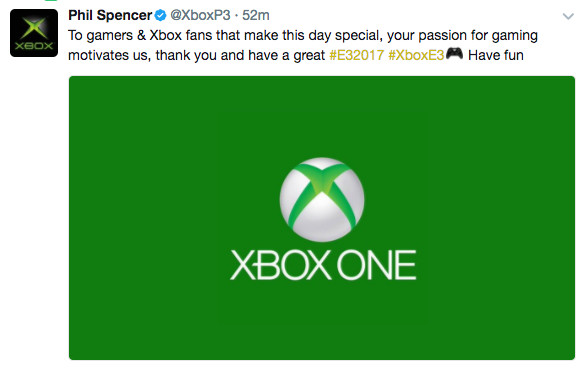Follow the #XboxE3 hashtag

pos(416,55)
